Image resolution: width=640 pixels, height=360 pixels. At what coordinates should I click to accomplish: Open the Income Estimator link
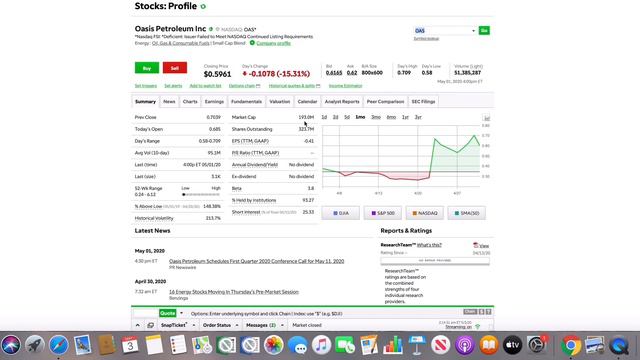[x=345, y=86]
